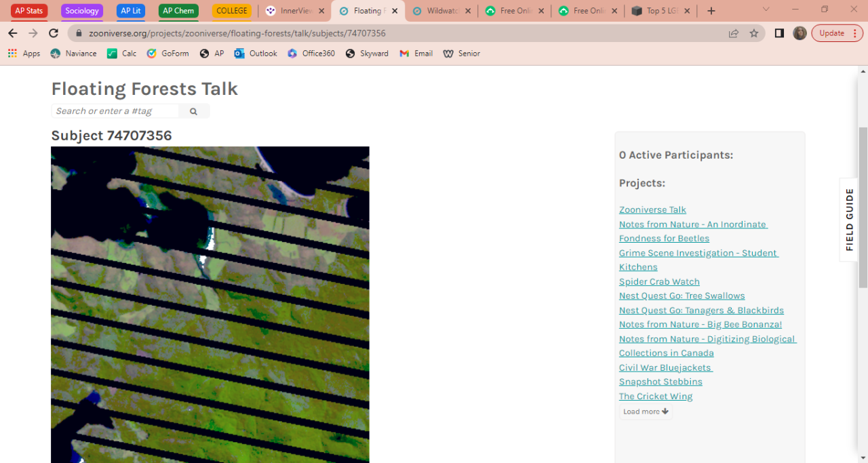
Task: Open Notes from Nature Big Bee Bonanza link
Action: 701,325
